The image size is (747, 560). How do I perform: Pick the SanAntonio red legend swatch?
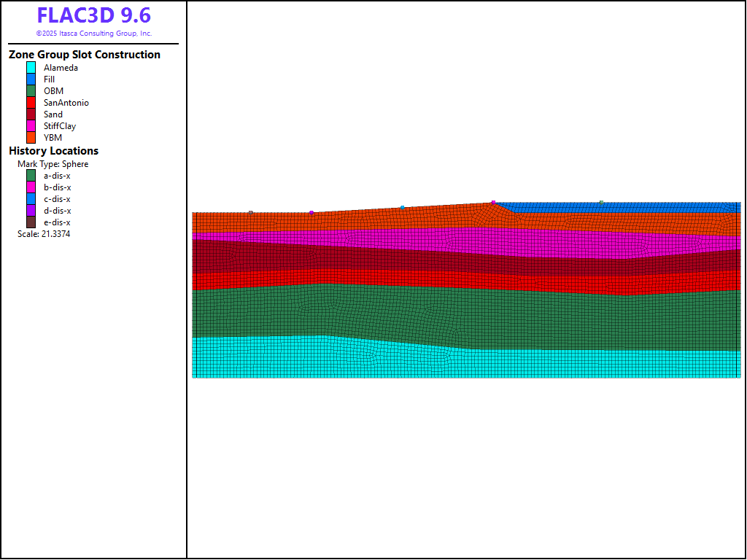point(31,103)
